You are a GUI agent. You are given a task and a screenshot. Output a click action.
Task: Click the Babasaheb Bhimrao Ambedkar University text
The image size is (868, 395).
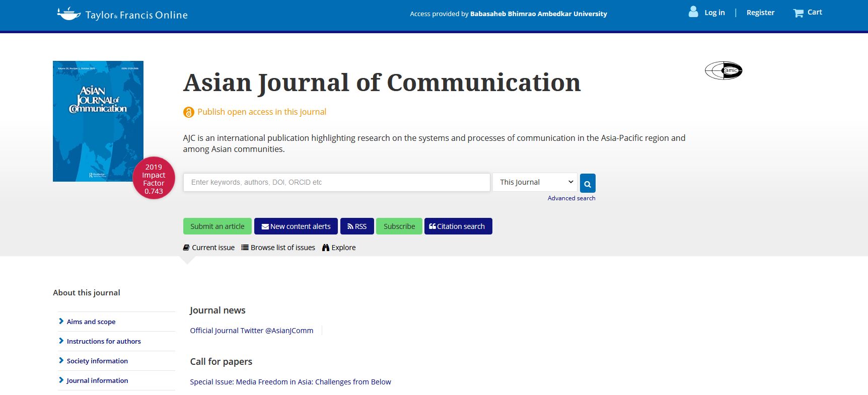(x=539, y=14)
